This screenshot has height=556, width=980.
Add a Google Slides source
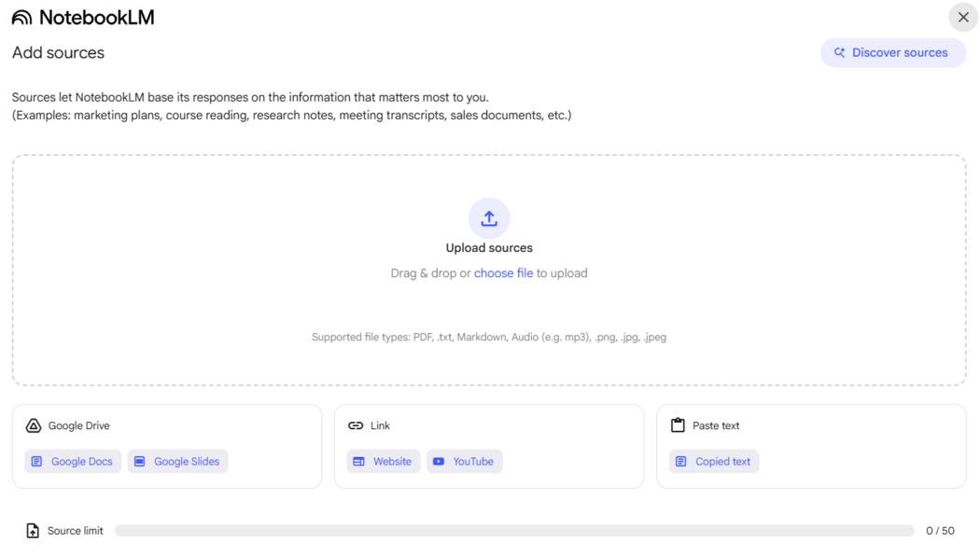pos(177,461)
